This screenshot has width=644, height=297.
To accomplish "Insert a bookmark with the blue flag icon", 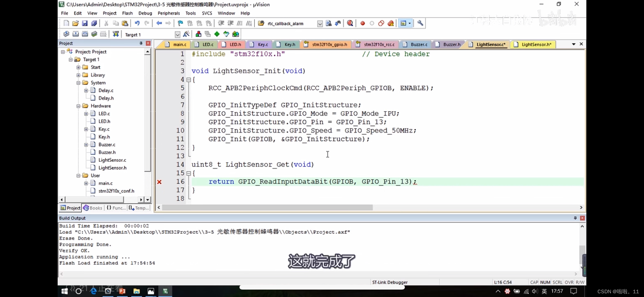I will click(x=180, y=23).
